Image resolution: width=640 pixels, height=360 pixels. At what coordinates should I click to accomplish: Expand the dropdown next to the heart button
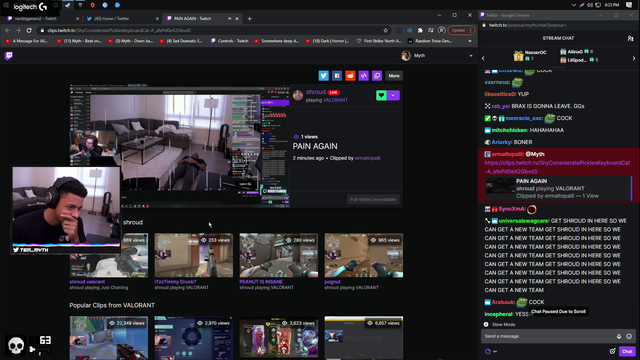point(393,95)
